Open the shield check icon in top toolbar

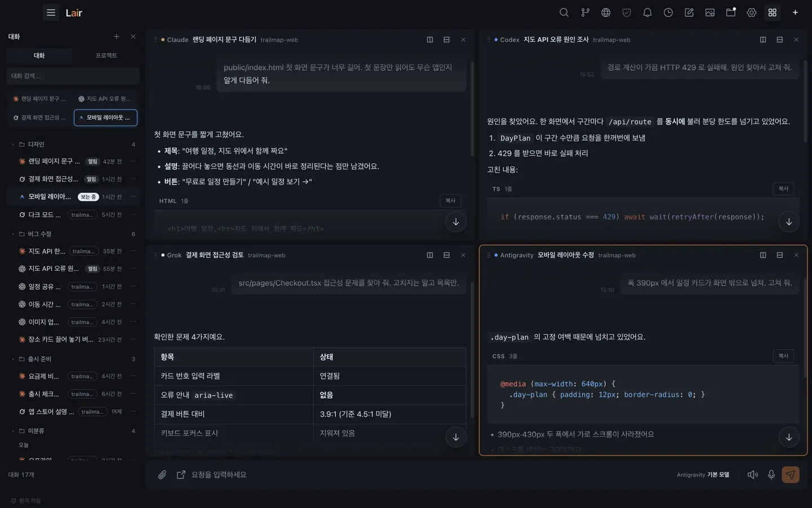[626, 12]
